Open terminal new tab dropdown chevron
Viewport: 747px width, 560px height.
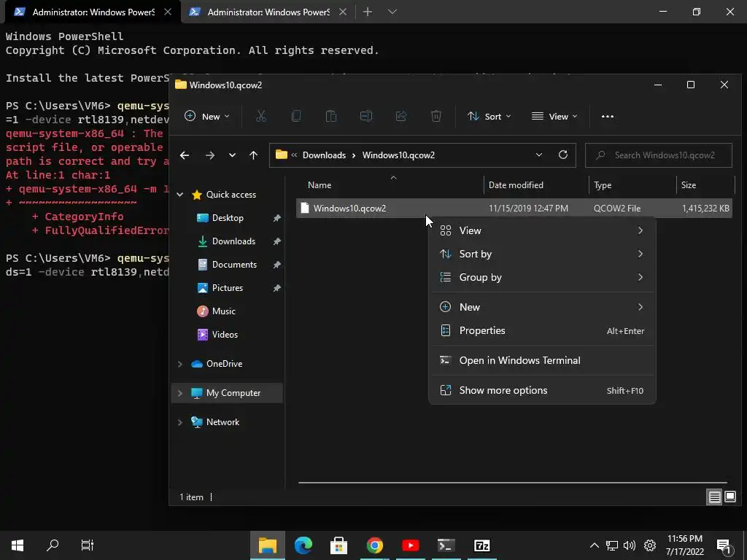(x=392, y=12)
